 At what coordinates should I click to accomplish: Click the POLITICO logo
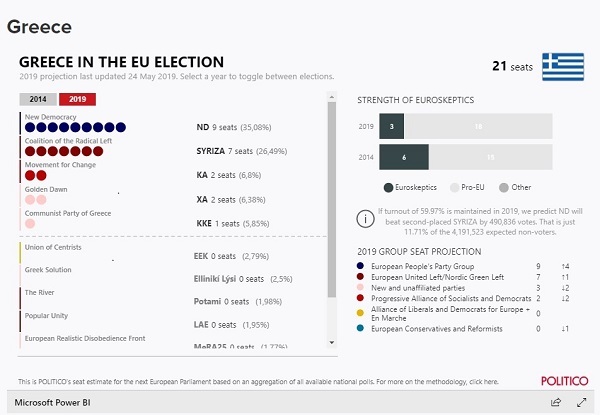tap(564, 381)
